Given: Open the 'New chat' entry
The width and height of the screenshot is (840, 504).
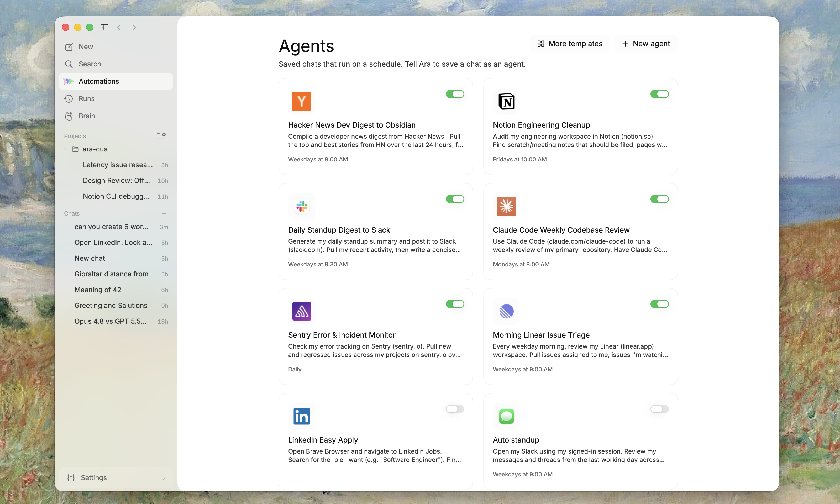Looking at the screenshot, I should click(116, 259).
